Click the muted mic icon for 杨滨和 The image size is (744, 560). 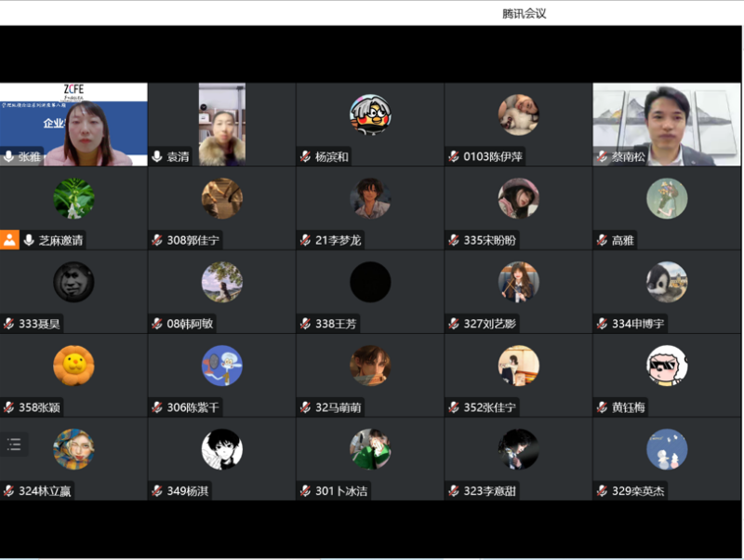click(305, 156)
